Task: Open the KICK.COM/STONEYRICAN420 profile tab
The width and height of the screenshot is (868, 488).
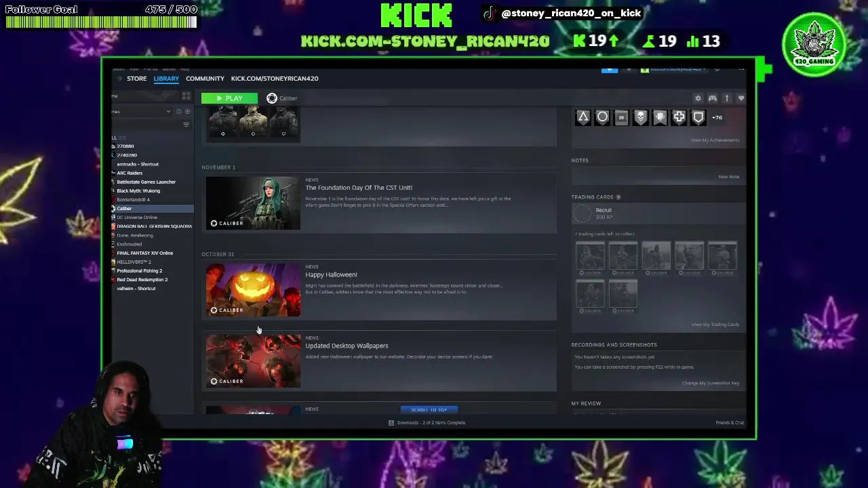Action: [x=275, y=79]
